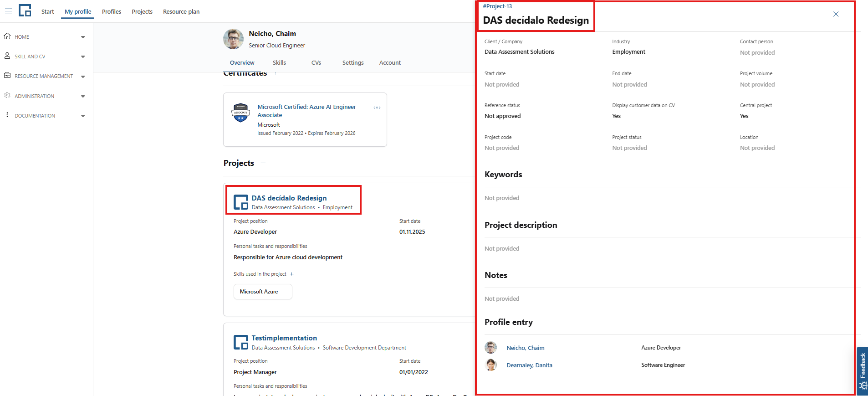
Task: Open the Settings profile tab
Action: point(353,63)
